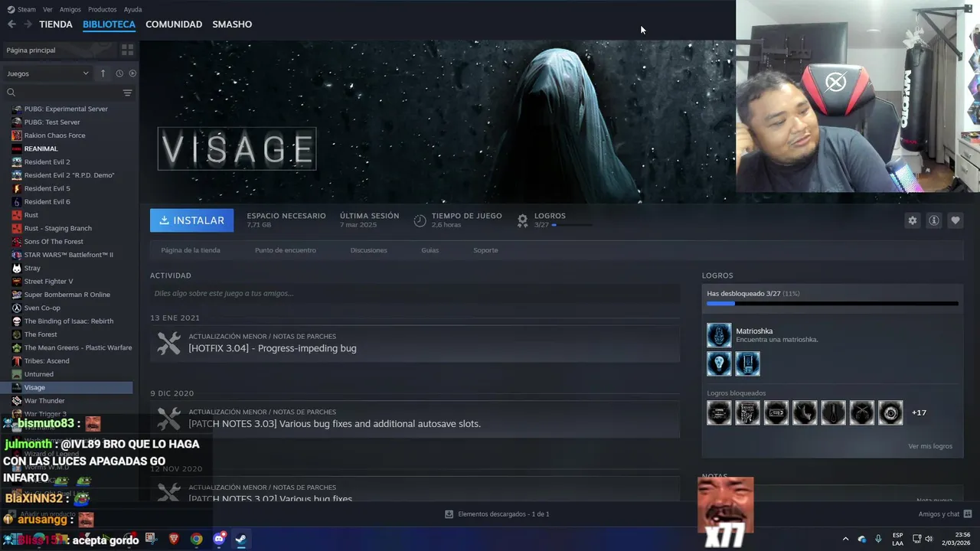The width and height of the screenshot is (980, 551).
Task: Click the Matrioshka achievement icon
Action: (719, 335)
